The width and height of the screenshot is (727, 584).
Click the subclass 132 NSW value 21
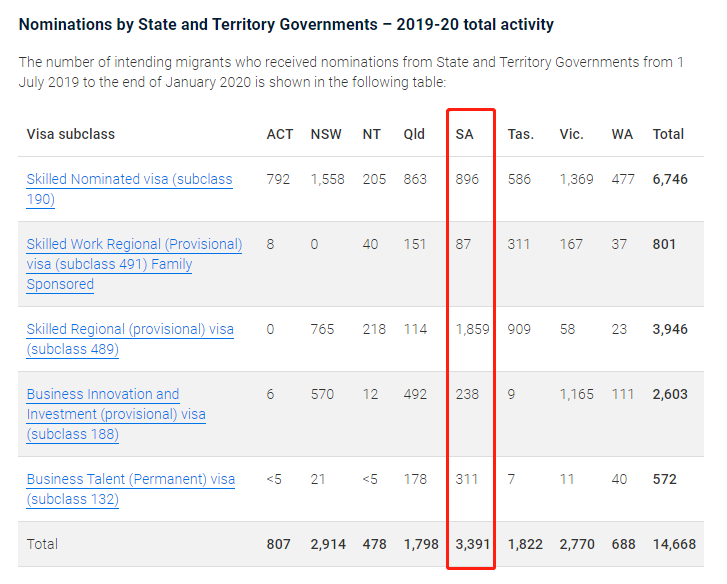[x=318, y=479]
